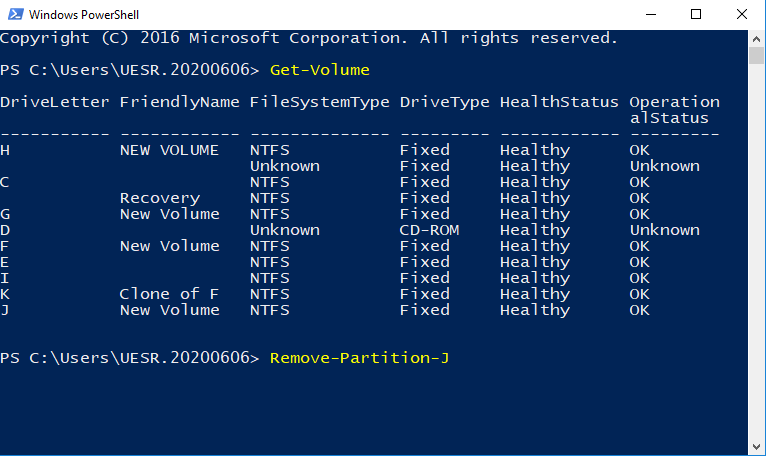
Task: Click the "NEW VOLUME" name for drive H
Action: (169, 150)
